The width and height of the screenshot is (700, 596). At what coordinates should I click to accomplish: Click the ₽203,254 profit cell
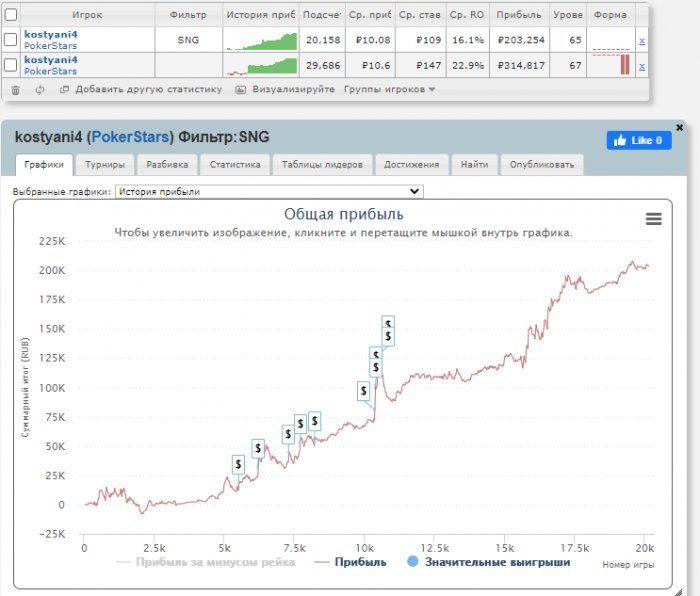click(x=521, y=40)
